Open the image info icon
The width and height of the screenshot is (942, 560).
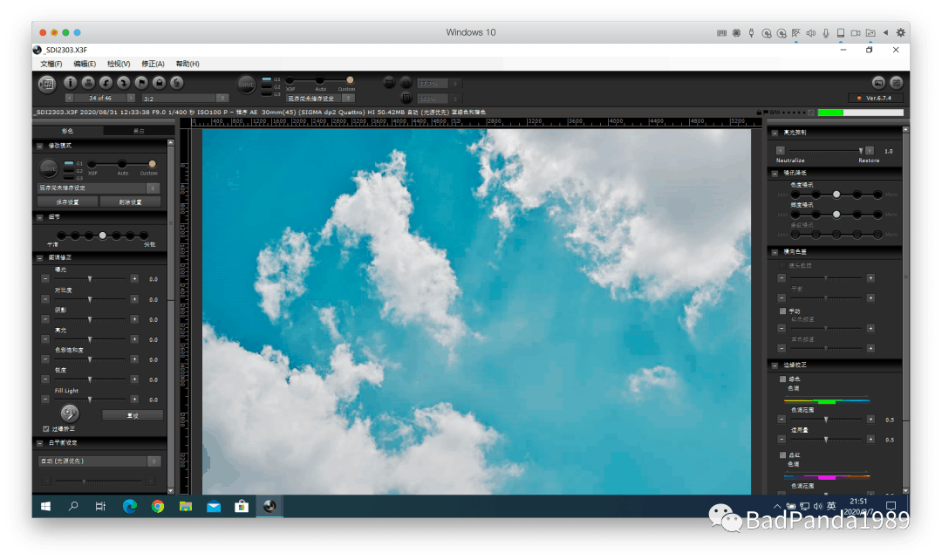(x=71, y=83)
